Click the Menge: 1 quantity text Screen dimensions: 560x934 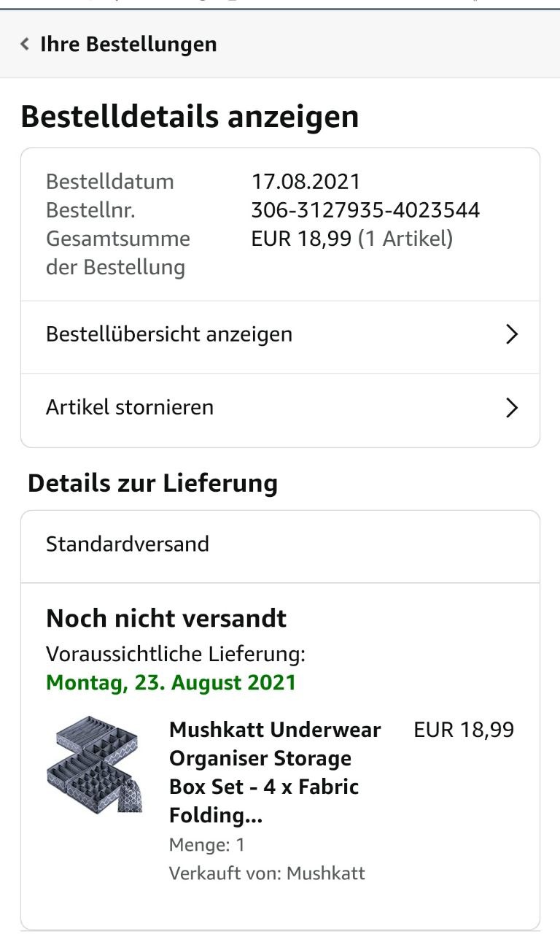tap(207, 845)
